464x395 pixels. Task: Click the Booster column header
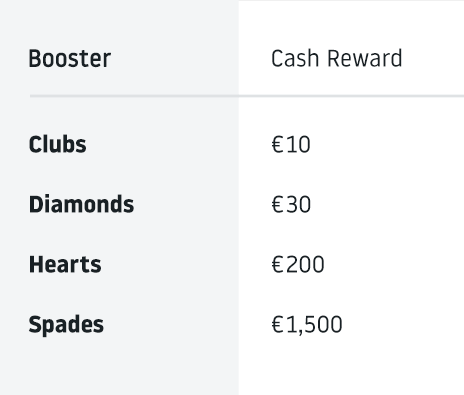(x=70, y=59)
